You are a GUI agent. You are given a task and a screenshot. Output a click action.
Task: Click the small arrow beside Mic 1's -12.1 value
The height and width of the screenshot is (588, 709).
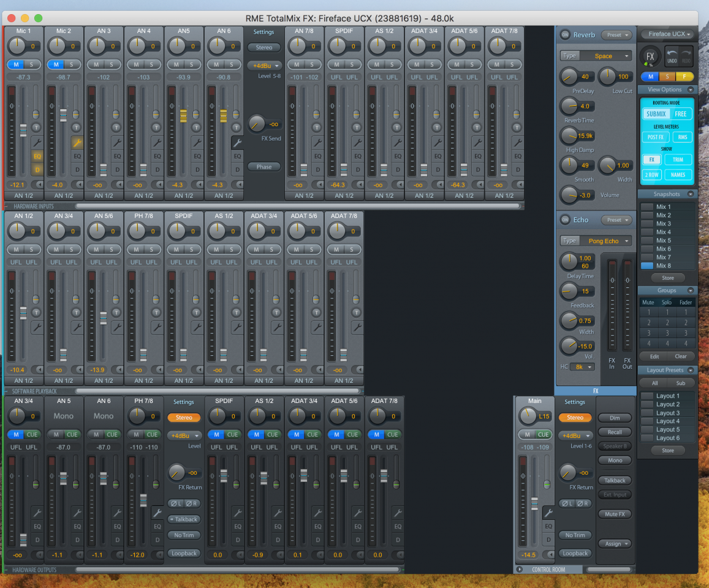coord(39,184)
